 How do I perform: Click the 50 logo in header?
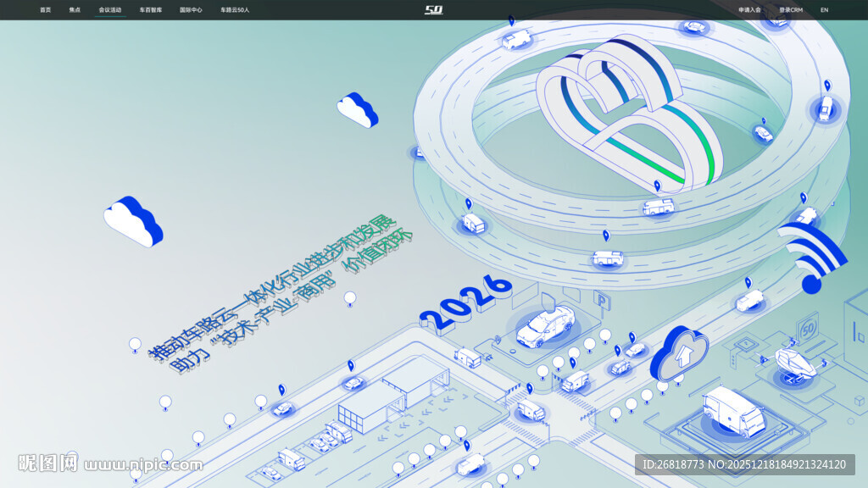click(434, 10)
